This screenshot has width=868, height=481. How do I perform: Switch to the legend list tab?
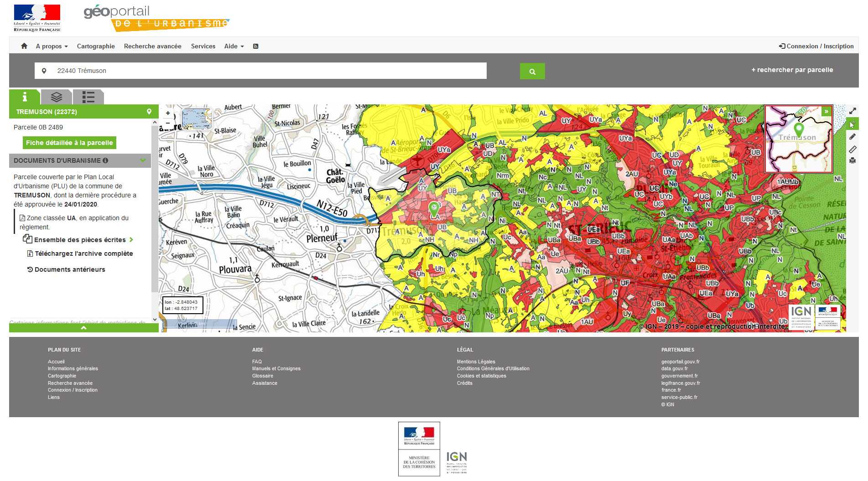[88, 97]
